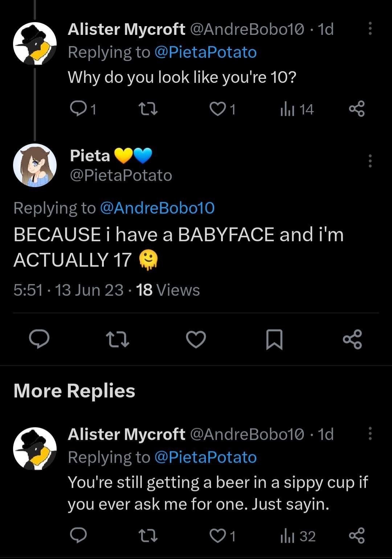Viewport: 392px width, 559px height.
Task: Open Pieta's profile avatar
Action: pos(35,165)
